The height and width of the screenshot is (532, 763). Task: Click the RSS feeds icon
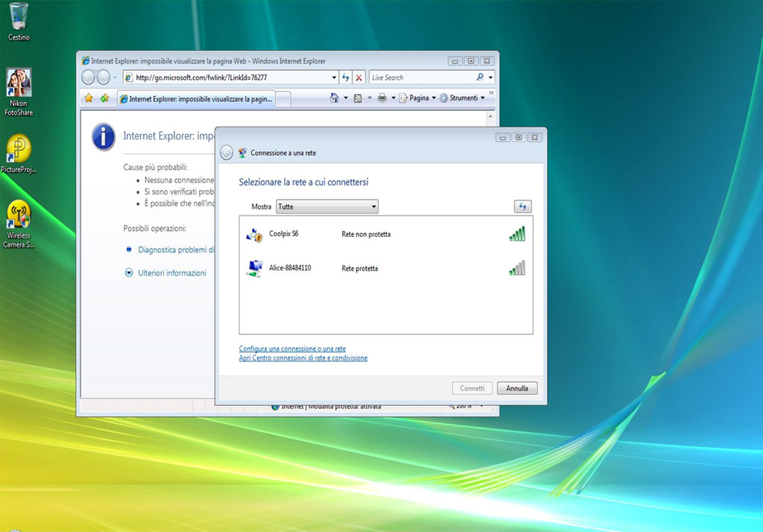point(358,98)
